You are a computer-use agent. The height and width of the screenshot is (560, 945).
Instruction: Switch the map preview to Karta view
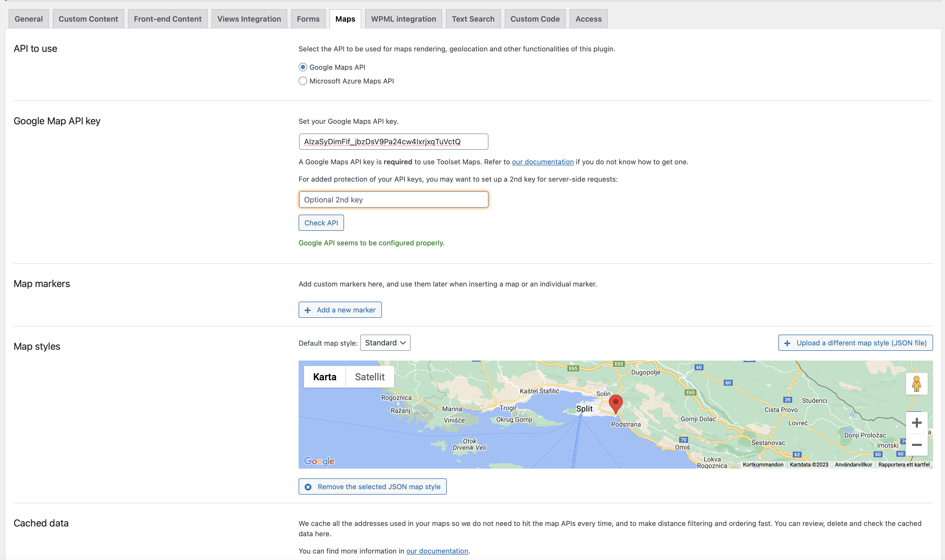pyautogui.click(x=325, y=376)
